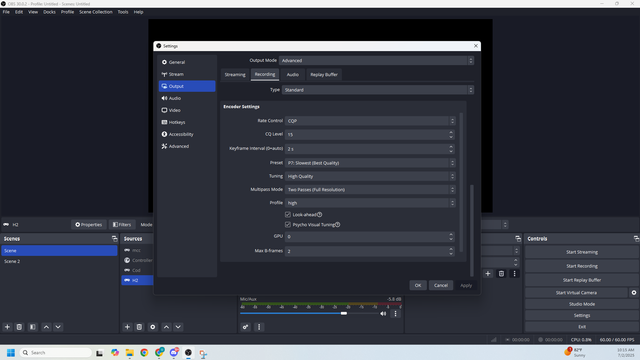The image size is (640, 360).
Task: Click Start Recording button
Action: pyautogui.click(x=582, y=266)
